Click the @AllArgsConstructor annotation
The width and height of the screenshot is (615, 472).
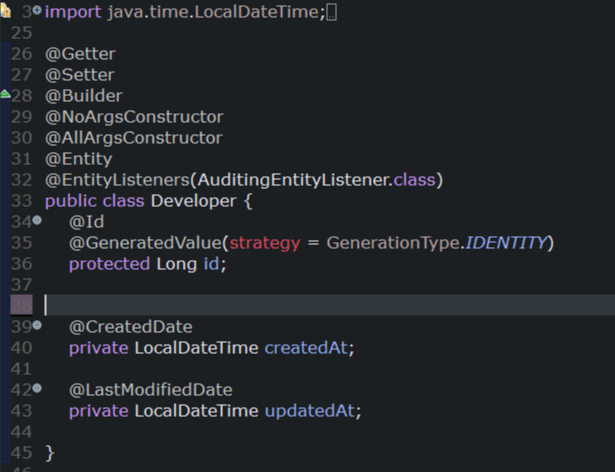point(134,138)
